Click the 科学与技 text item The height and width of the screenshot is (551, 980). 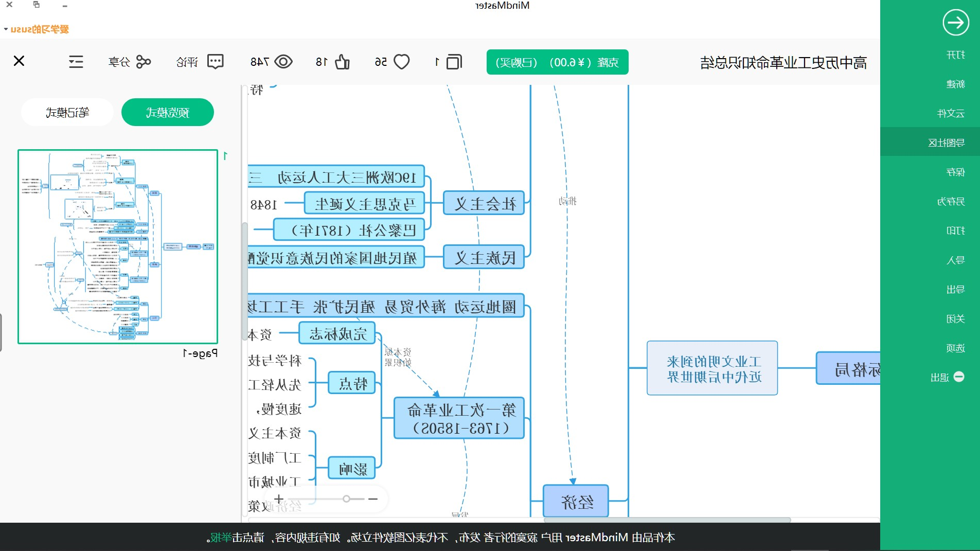(x=275, y=360)
